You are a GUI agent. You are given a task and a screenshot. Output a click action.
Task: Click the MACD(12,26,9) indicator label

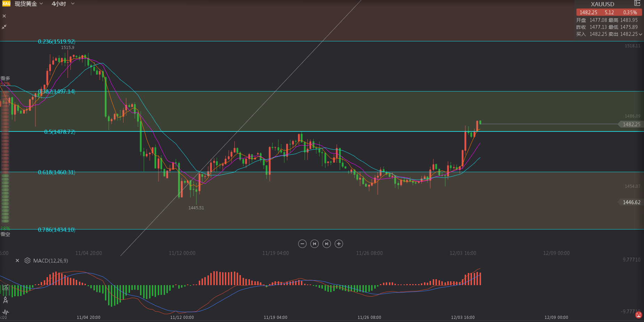pos(51,261)
